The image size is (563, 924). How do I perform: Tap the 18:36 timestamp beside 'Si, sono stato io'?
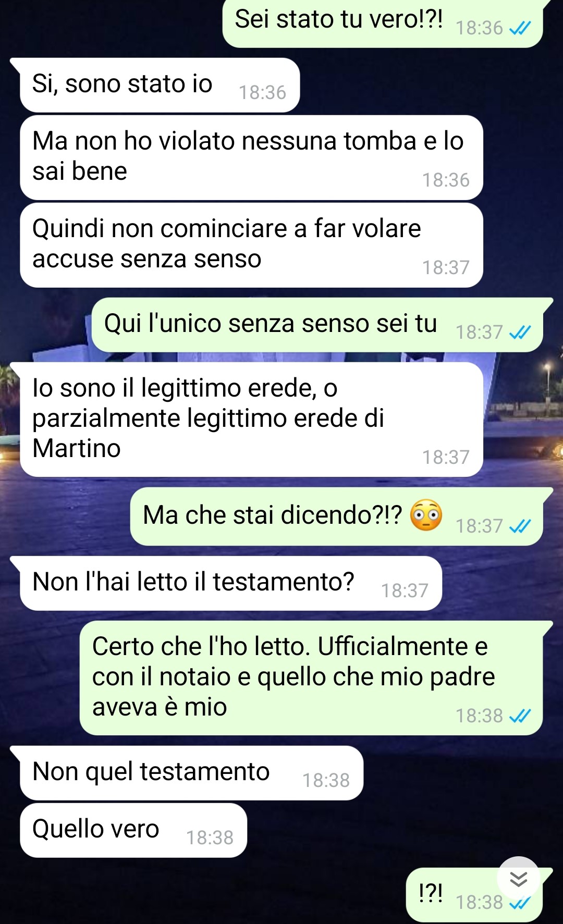(262, 92)
